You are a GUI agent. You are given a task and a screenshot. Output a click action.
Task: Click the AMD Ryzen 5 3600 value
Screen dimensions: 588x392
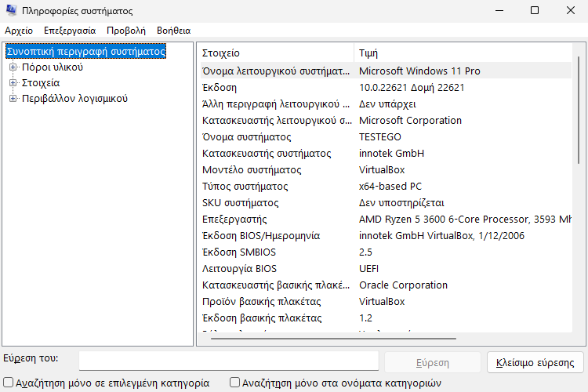pyautogui.click(x=465, y=219)
